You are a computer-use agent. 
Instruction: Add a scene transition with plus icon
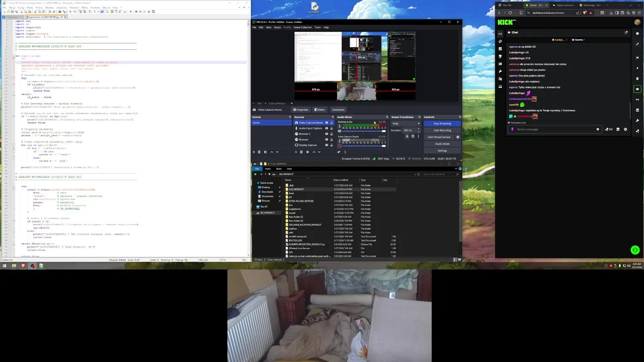[x=407, y=136]
